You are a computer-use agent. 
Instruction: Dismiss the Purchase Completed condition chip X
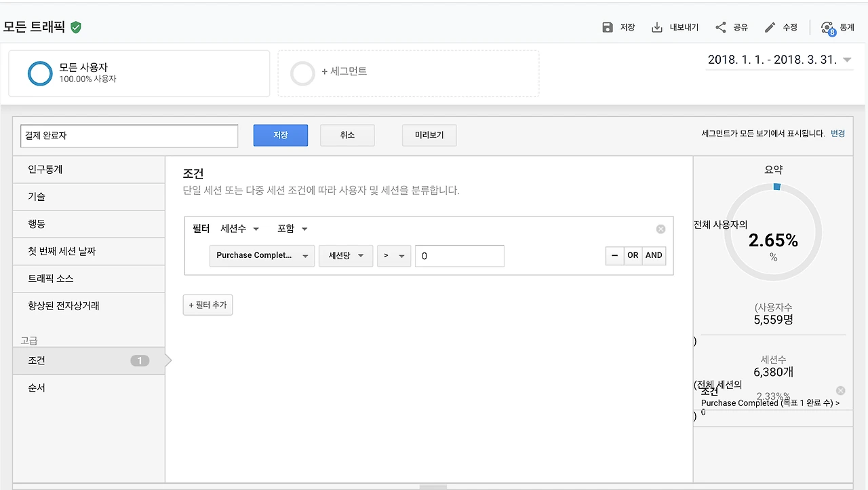click(x=840, y=390)
